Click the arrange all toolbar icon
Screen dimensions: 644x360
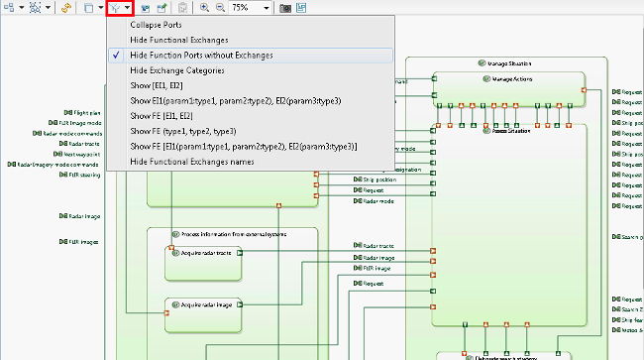[x=9, y=8]
